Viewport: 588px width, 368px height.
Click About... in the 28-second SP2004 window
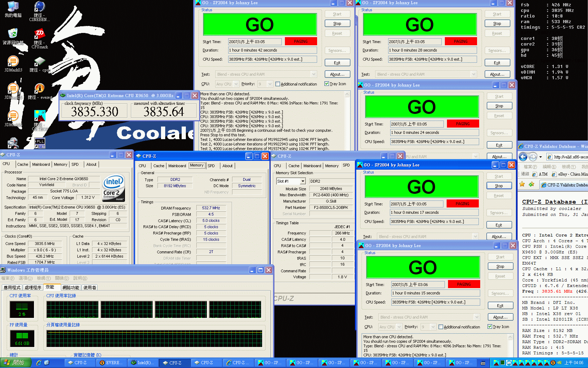coord(497,74)
